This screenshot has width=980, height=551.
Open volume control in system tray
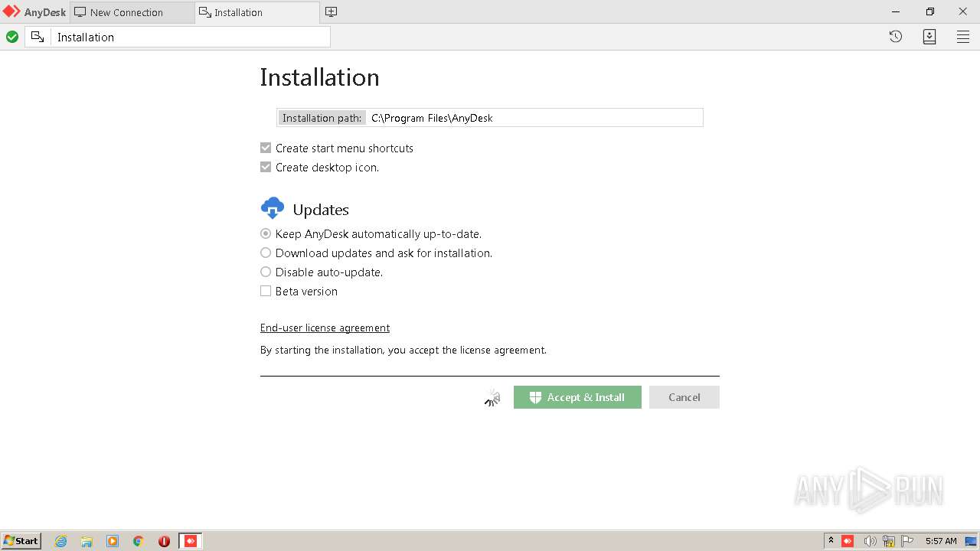coord(870,541)
